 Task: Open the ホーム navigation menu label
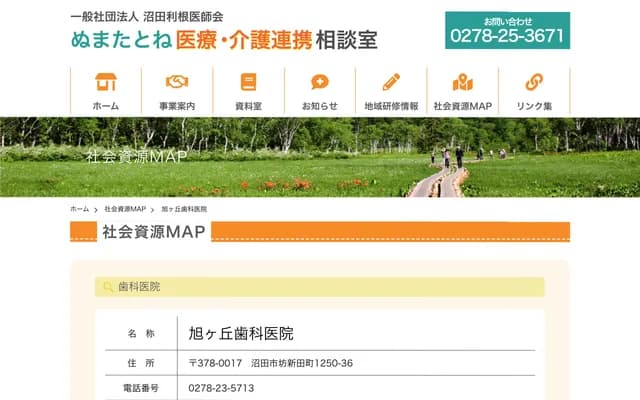[105, 106]
